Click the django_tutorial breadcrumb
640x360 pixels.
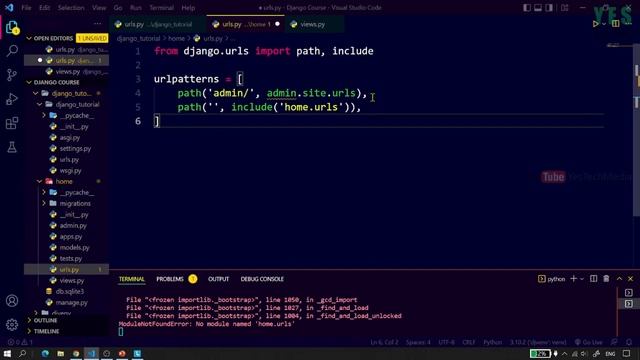(138, 38)
